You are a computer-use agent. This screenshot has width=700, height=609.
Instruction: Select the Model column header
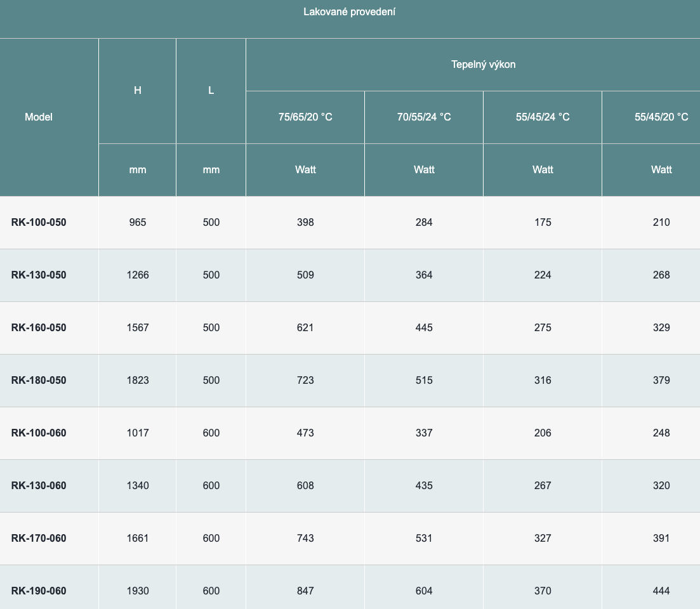(x=39, y=117)
